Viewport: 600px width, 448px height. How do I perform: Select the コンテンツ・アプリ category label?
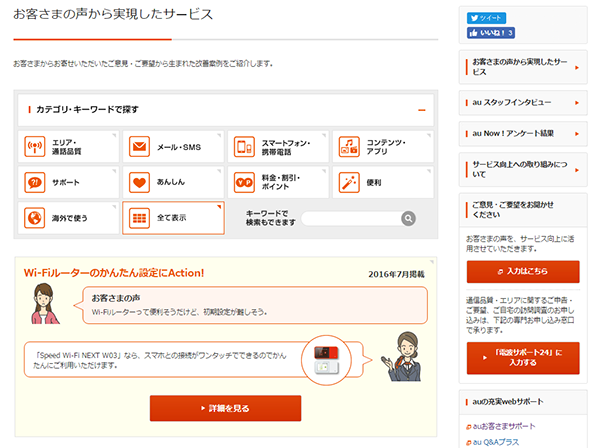386,147
